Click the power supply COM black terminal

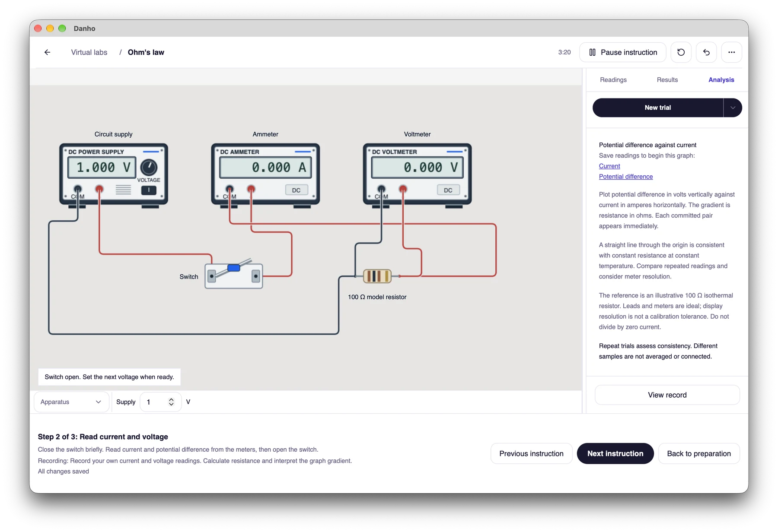pyautogui.click(x=78, y=189)
